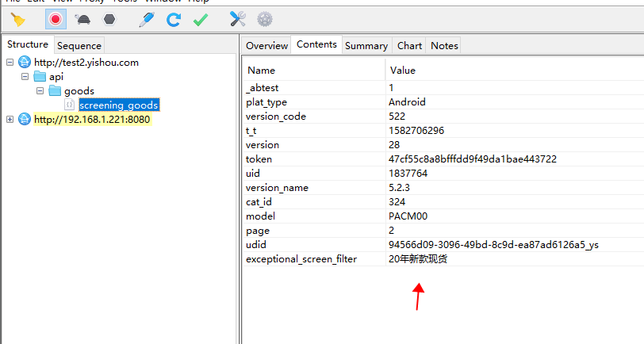Open the Chart tab
Image resolution: width=644 pixels, height=344 pixels.
409,45
